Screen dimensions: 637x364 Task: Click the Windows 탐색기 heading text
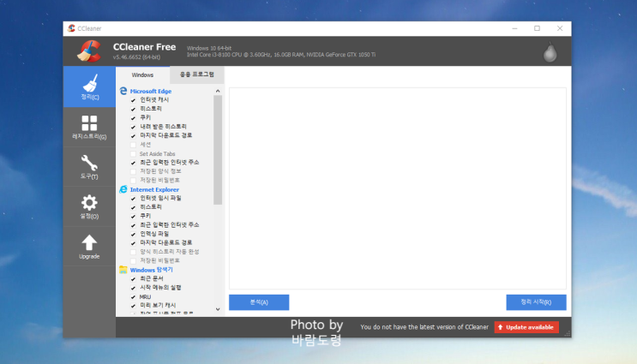pyautogui.click(x=151, y=270)
